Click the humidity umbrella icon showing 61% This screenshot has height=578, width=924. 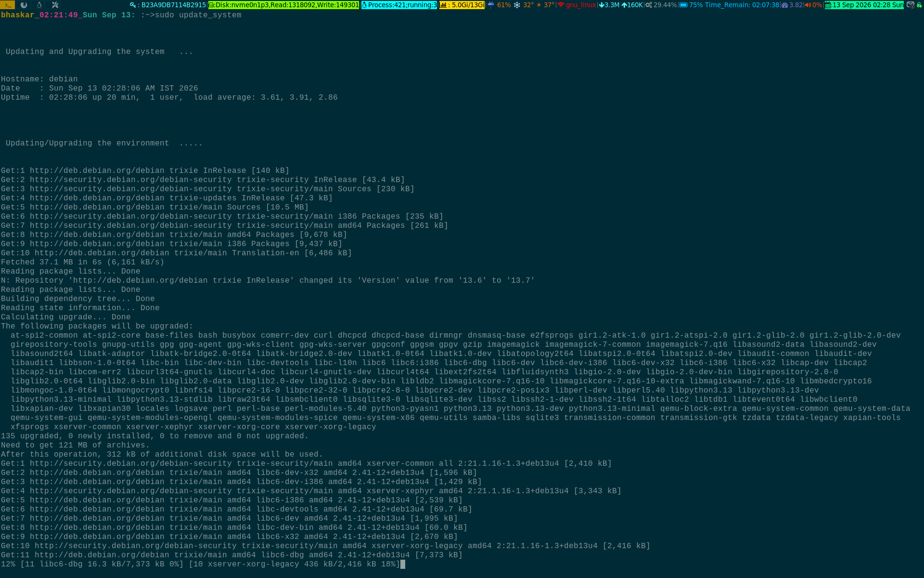click(491, 5)
